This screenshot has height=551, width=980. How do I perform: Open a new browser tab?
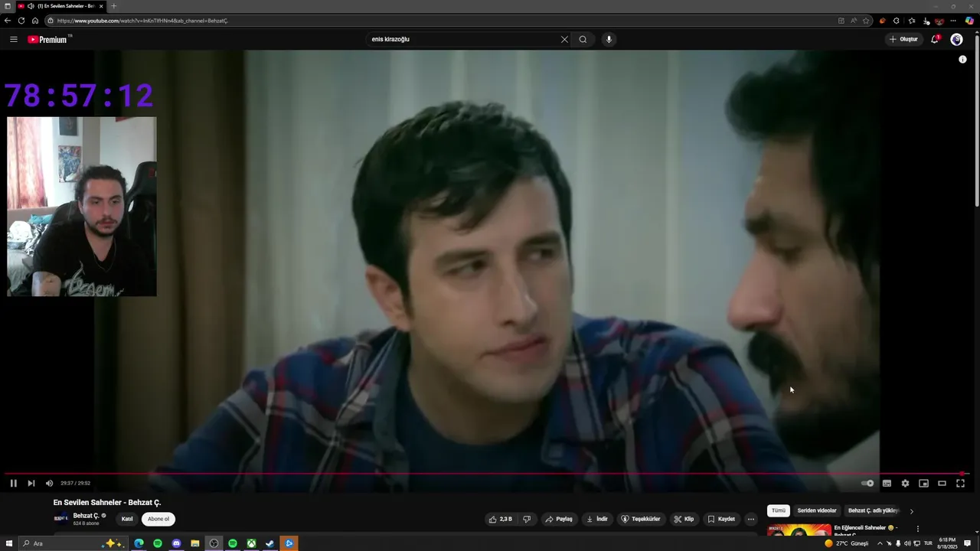[x=113, y=6]
